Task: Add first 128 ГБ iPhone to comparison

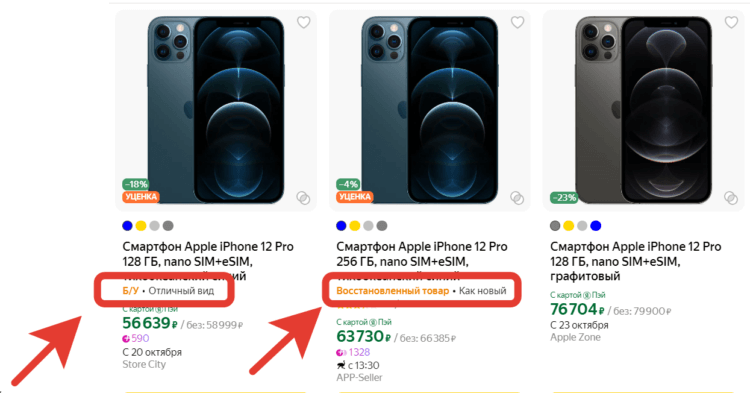Action: [x=303, y=197]
